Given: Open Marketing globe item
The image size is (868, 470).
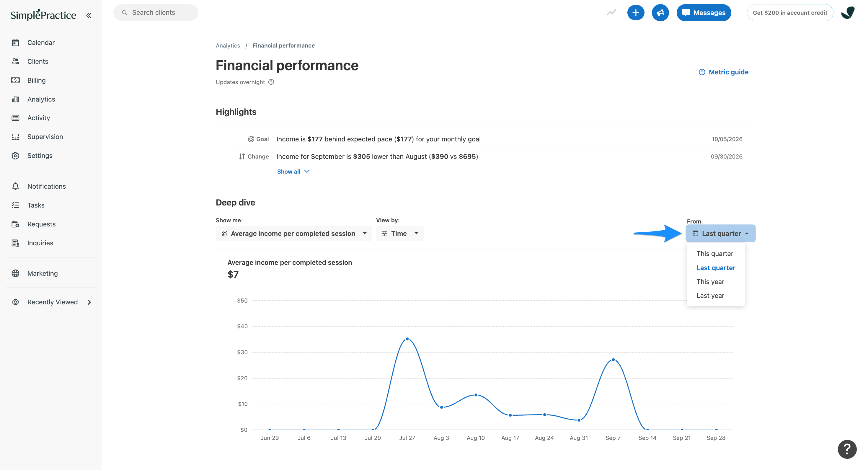Looking at the screenshot, I should (43, 273).
